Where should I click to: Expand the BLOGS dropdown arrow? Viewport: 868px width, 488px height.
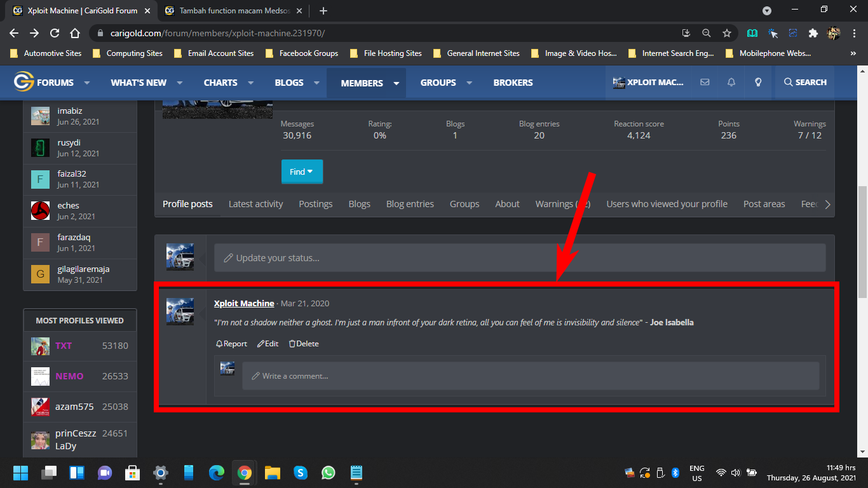[x=317, y=83]
